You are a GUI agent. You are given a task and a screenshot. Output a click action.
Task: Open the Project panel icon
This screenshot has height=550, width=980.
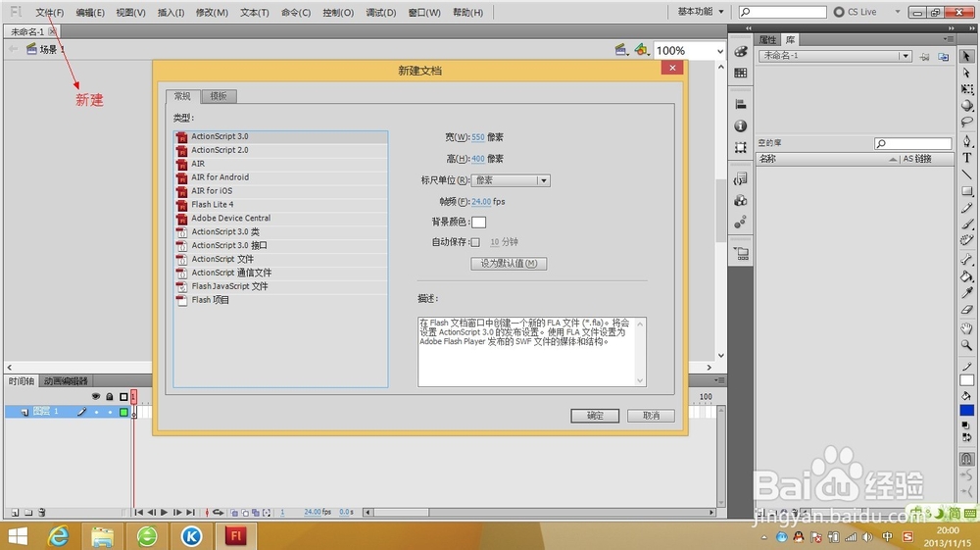click(741, 253)
